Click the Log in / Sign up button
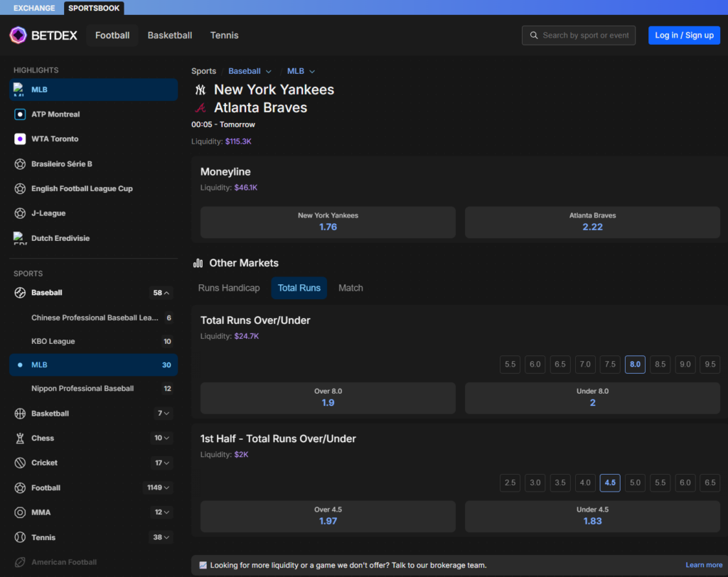The image size is (728, 577). [684, 36]
